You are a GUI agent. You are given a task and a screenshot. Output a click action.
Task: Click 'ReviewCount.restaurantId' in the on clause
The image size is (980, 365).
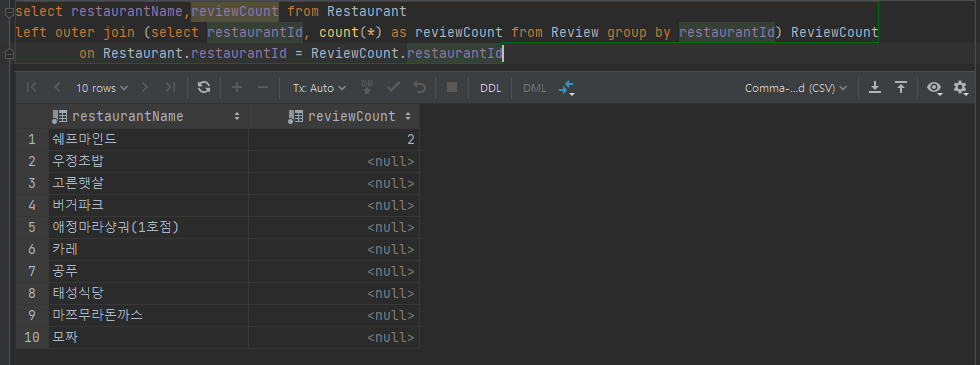pos(407,53)
